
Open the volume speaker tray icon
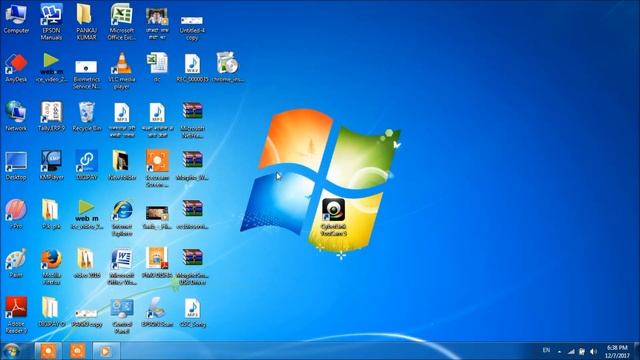click(593, 351)
